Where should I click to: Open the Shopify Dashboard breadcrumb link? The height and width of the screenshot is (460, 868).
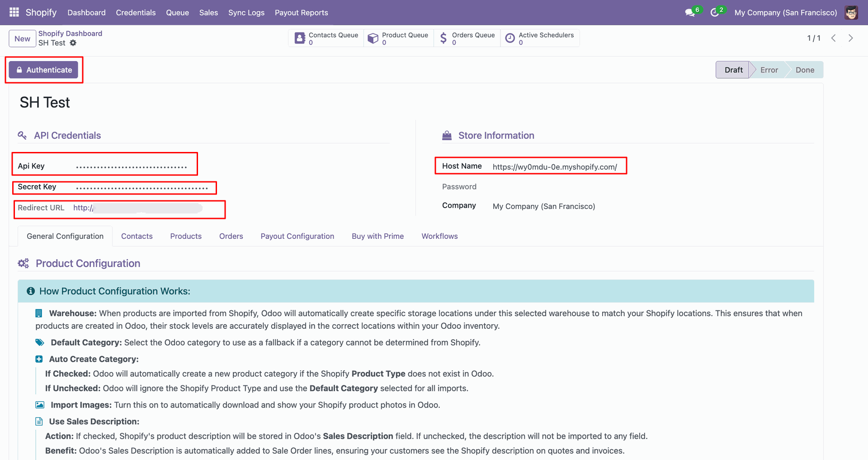70,33
